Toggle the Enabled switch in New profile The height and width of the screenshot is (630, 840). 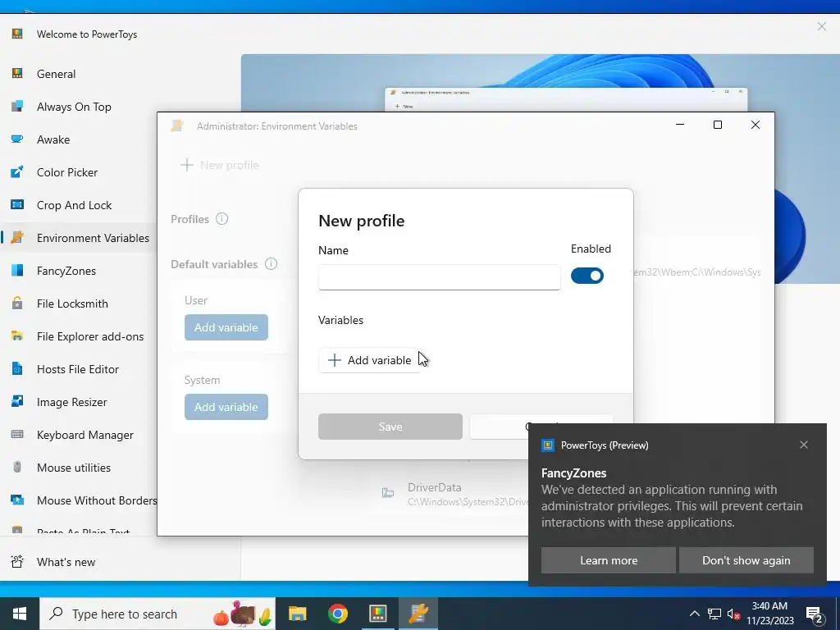coord(587,276)
